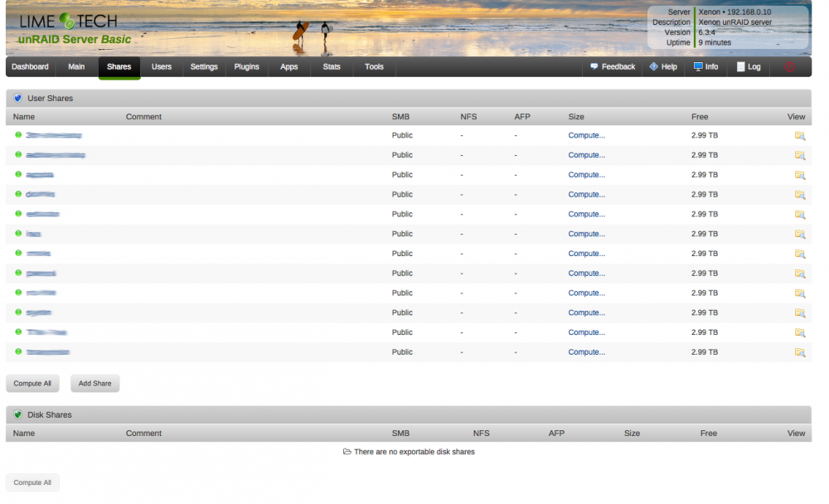Screen dimensions: 829x504
Task: Open the Tools tab
Action: (x=374, y=66)
